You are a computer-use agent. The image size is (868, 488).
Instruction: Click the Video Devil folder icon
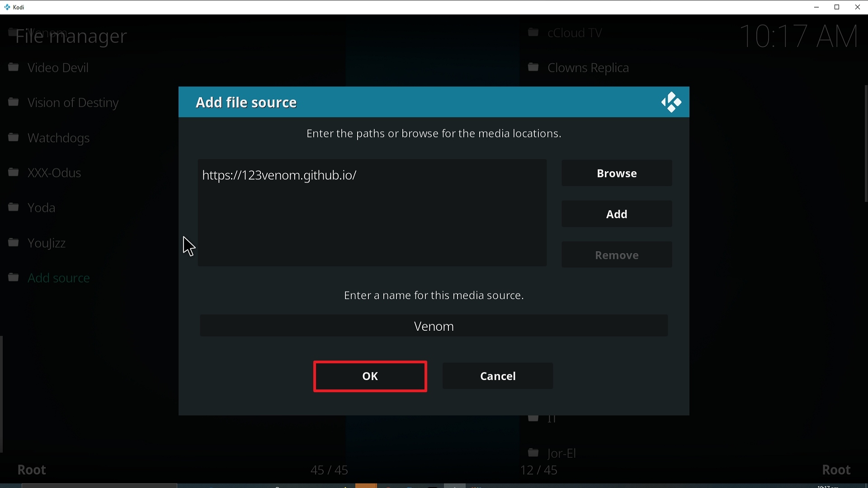click(x=14, y=67)
